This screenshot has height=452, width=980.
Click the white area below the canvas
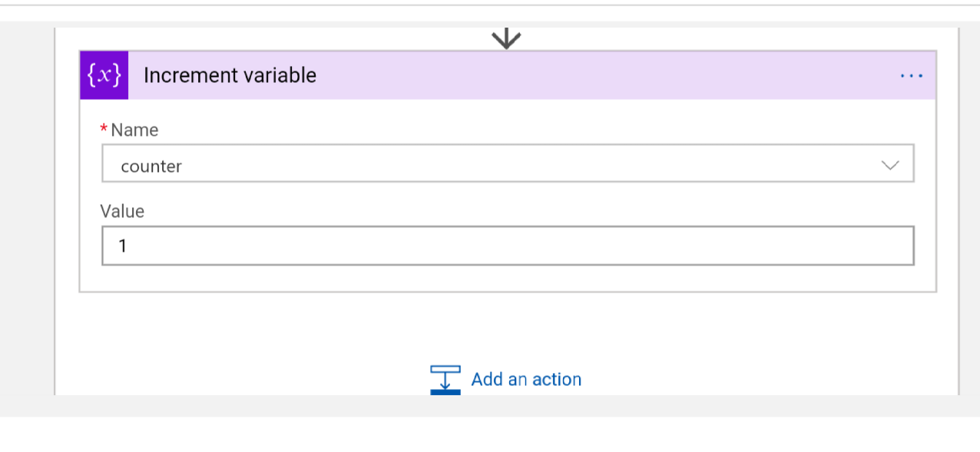492,436
